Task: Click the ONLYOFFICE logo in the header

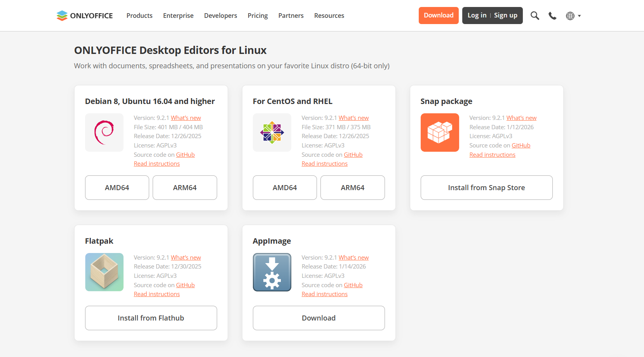Action: click(84, 16)
